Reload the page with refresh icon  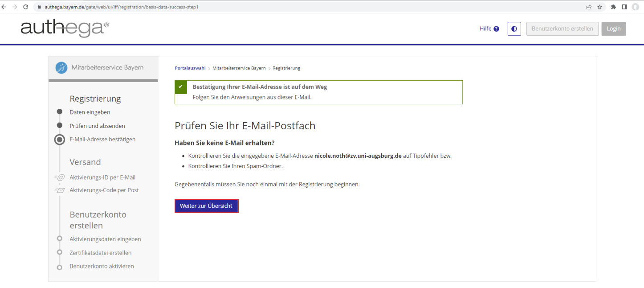tap(25, 7)
